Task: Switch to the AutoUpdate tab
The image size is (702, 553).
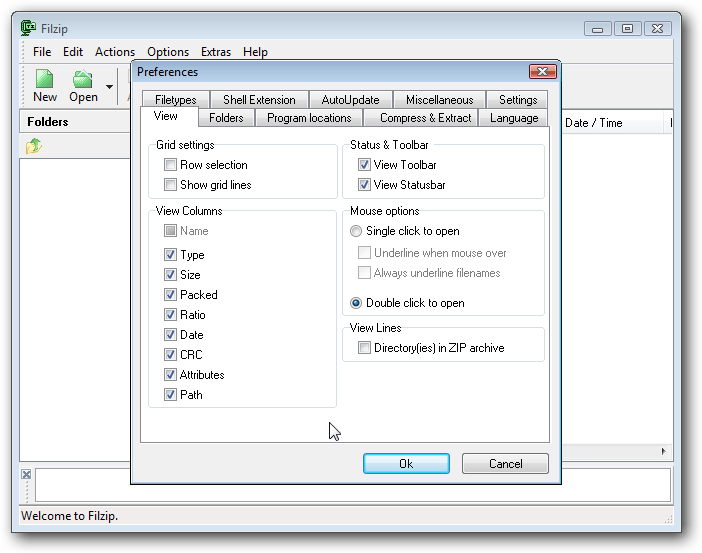Action: tap(350, 99)
